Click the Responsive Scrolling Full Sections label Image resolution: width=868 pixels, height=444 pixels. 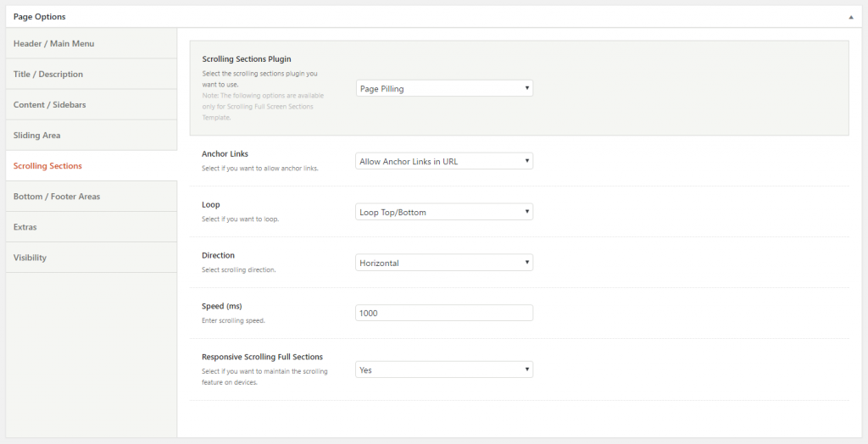262,357
